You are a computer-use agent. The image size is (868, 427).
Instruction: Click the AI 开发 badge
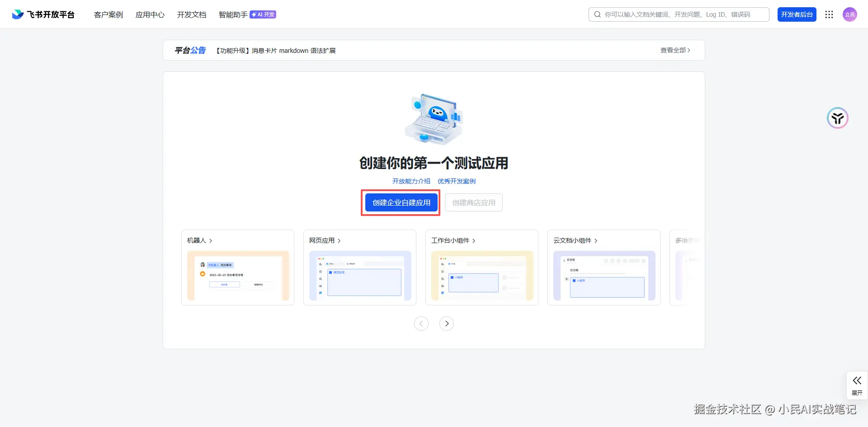(x=263, y=14)
